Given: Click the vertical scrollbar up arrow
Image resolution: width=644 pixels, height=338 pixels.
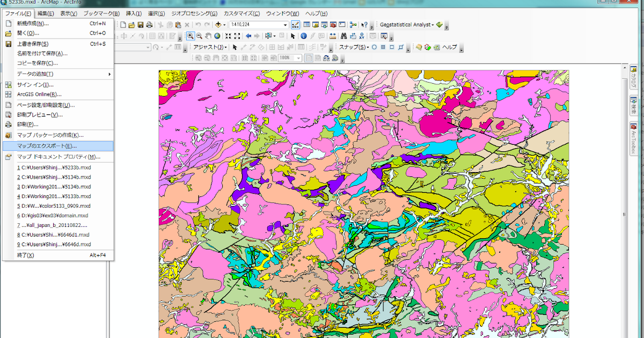Looking at the screenshot, I should [x=624, y=67].
